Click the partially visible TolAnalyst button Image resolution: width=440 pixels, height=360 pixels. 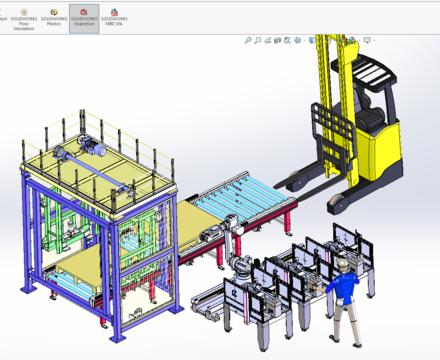[3, 19]
